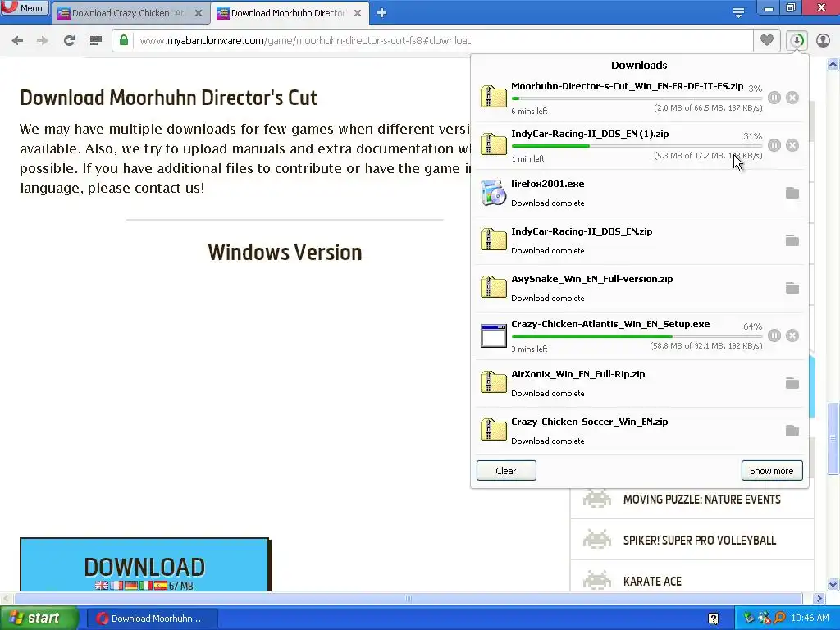Reload the current page

[69, 41]
